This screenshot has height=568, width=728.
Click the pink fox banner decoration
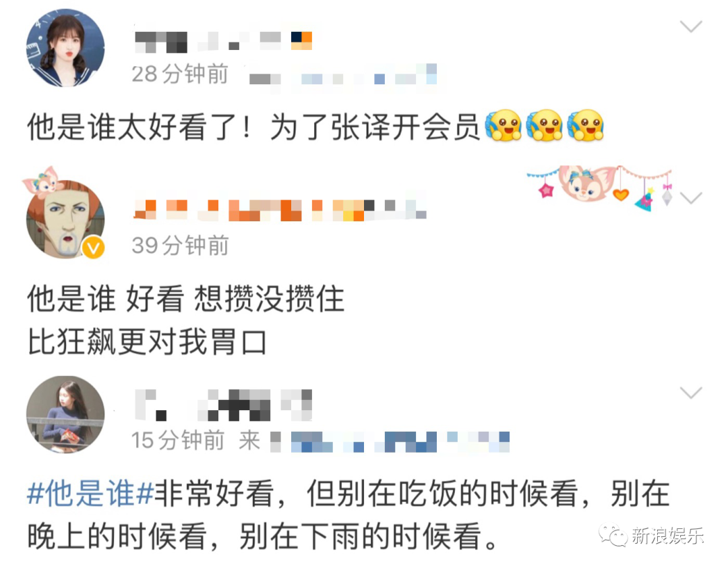pos(600,187)
